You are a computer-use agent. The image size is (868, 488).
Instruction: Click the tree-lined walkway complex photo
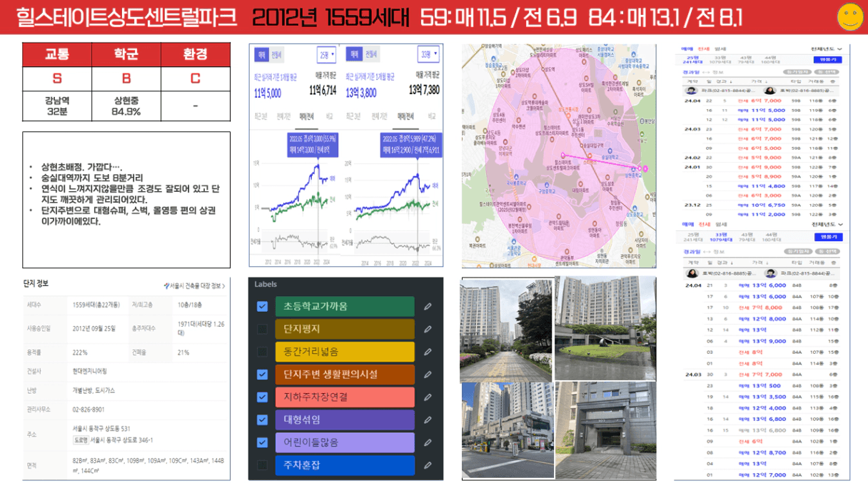(505, 330)
